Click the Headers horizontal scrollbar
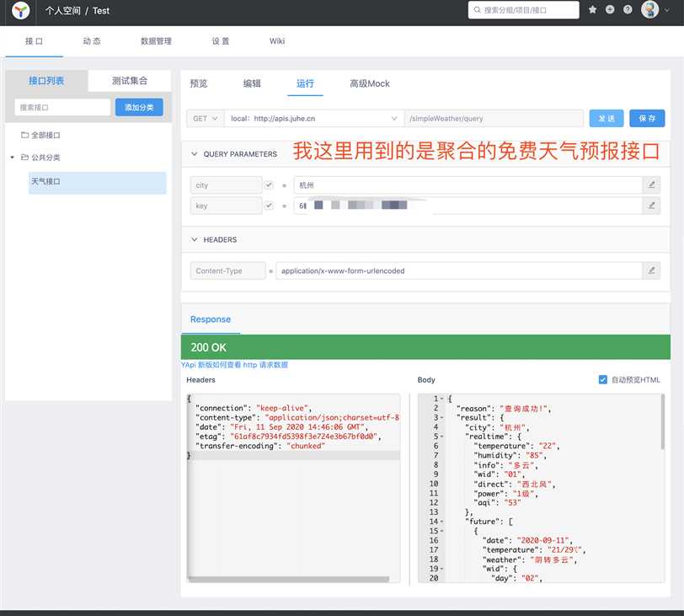Viewport: 684px width, 616px height. 288,580
